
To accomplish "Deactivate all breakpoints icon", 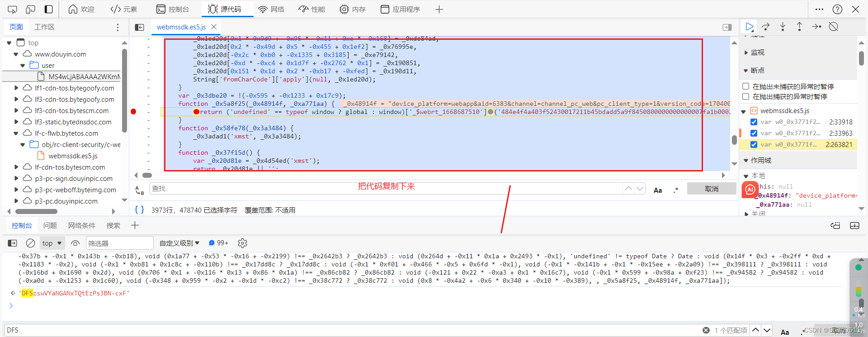I will coord(834,27).
